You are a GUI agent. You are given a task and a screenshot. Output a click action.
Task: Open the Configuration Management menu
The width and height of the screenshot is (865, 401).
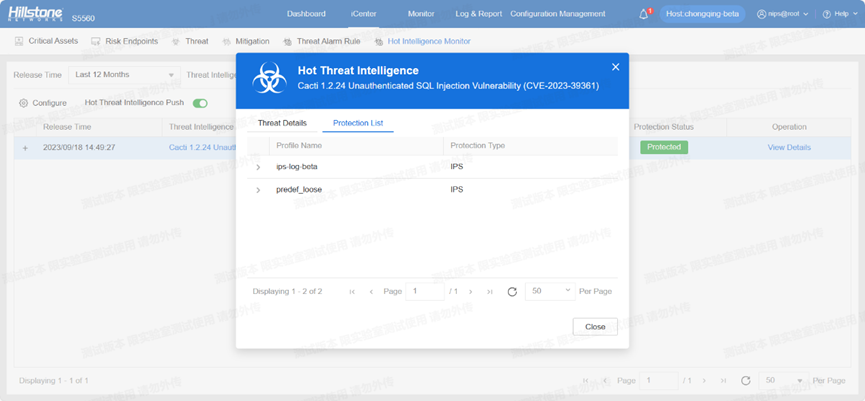558,14
